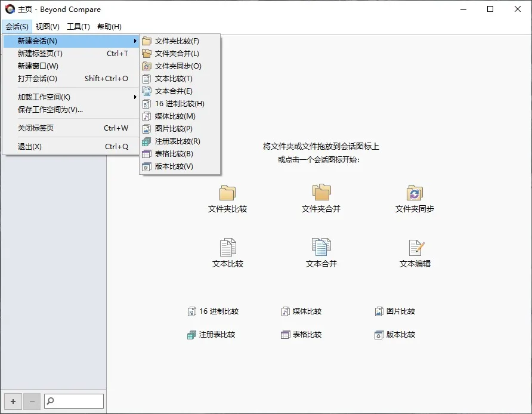532x414 pixels.
Task: Start a 媒体比较 session from home page
Action: (x=301, y=311)
